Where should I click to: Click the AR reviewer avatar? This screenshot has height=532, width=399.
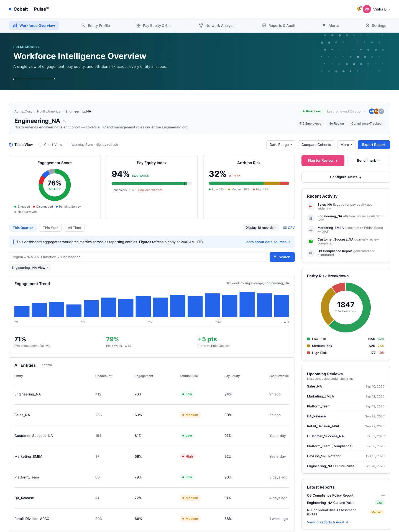[372, 111]
